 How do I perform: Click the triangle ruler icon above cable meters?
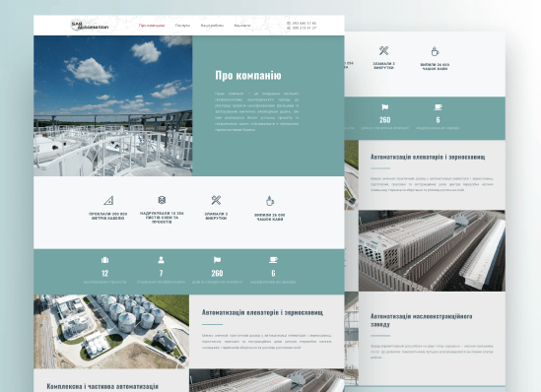click(x=108, y=200)
